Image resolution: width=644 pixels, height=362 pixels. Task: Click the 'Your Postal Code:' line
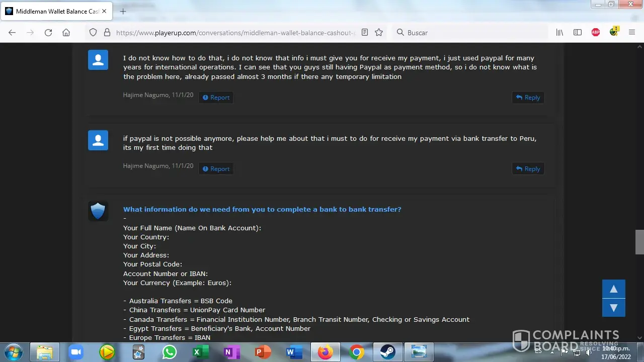click(x=152, y=264)
